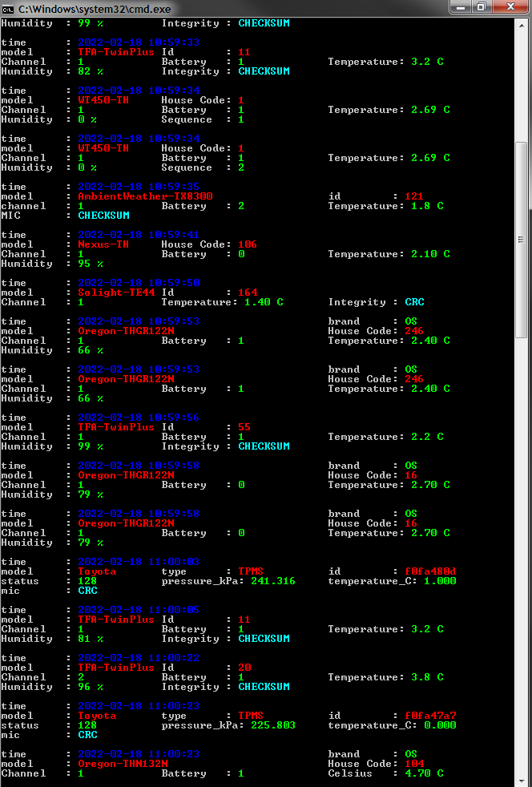The image size is (532, 787).
Task: Click the TFA-TwinPlus Id value 55
Action: pos(244,427)
